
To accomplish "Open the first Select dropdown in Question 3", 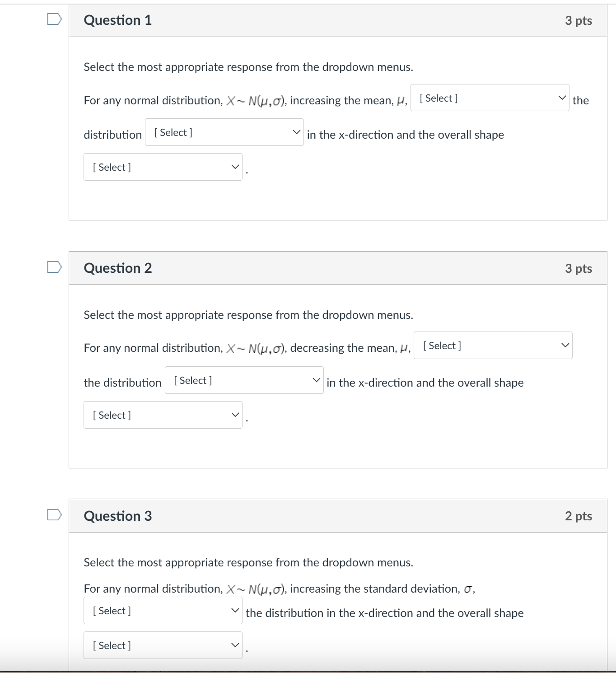I will (163, 610).
